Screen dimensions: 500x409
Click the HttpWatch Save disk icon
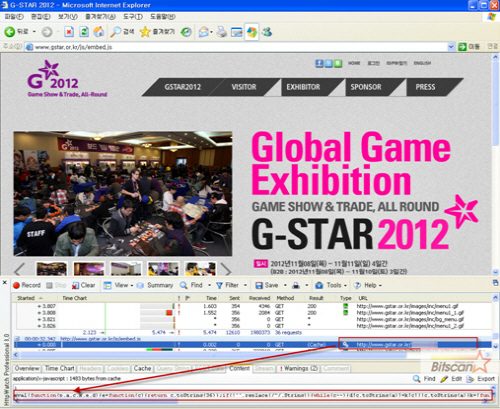point(259,286)
